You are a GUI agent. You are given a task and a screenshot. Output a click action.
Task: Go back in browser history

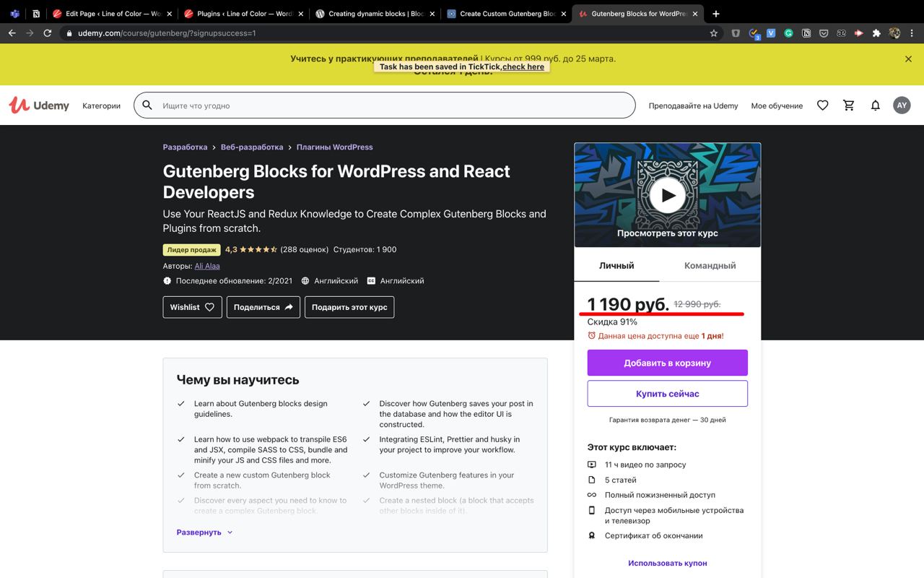coord(12,33)
